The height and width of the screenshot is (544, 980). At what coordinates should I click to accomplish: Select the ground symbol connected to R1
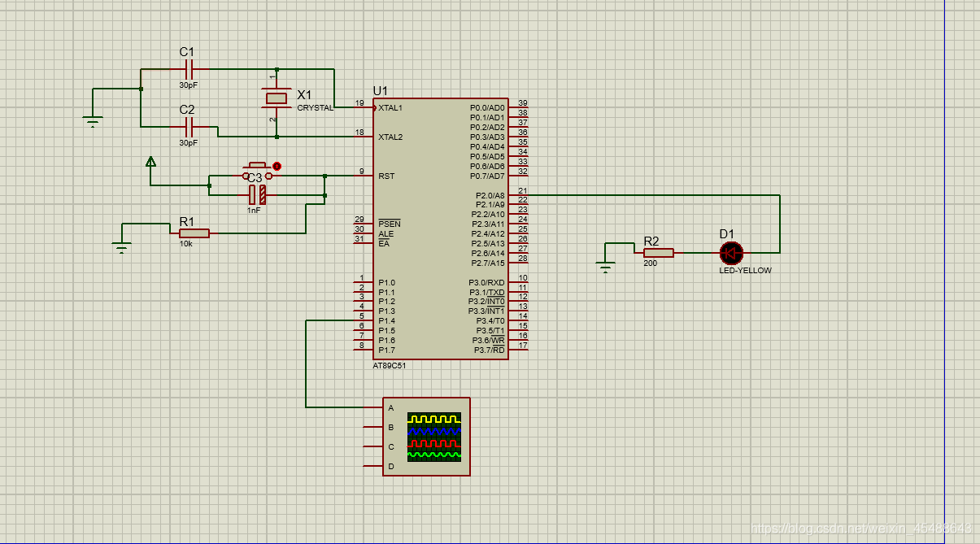click(122, 246)
